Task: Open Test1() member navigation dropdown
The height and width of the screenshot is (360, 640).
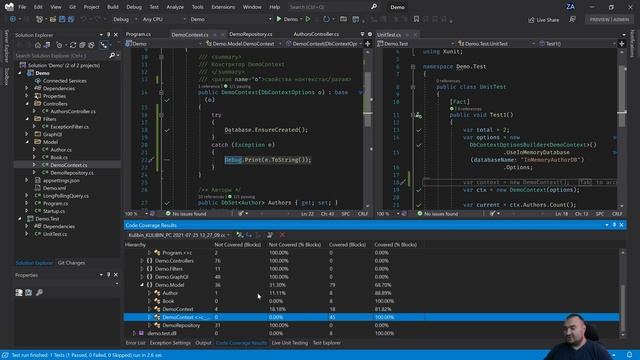Action: coord(578,43)
